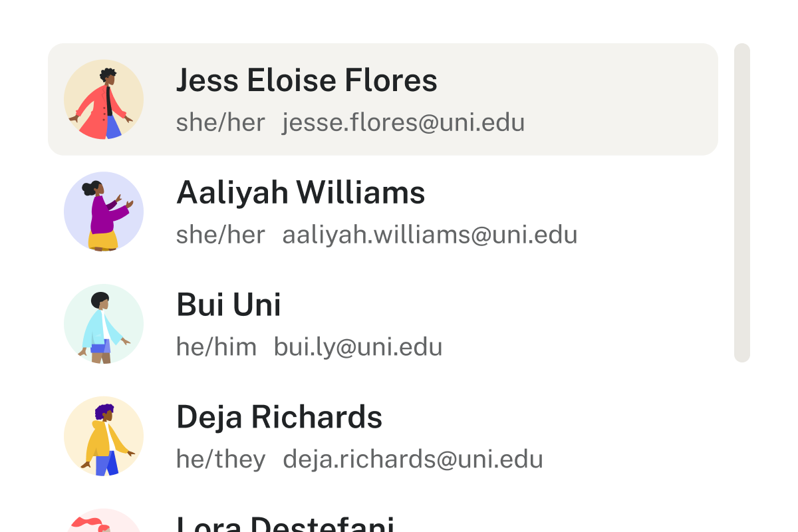This screenshot has height=532, width=798.
Task: Click Aaliyah Williams avatar with purple top
Action: (104, 212)
